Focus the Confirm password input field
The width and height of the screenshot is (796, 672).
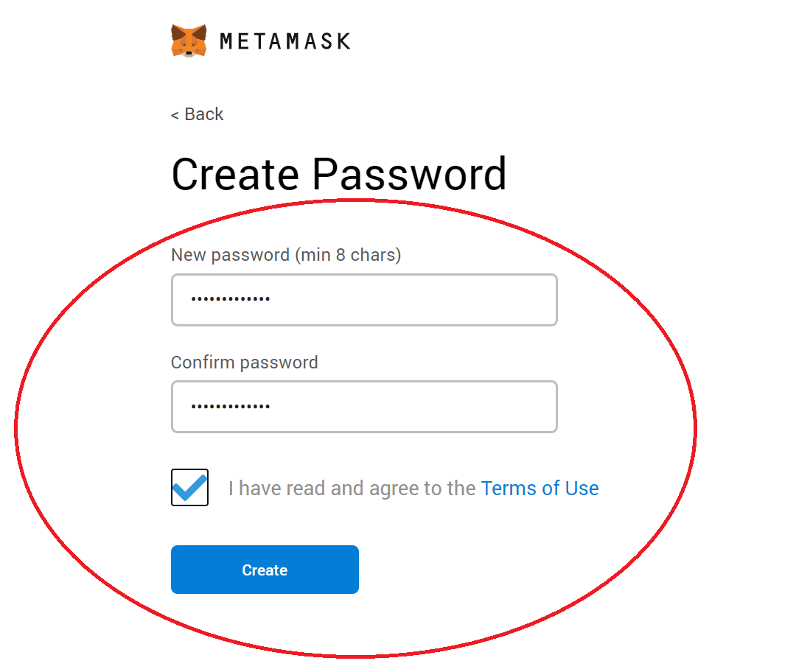365,407
